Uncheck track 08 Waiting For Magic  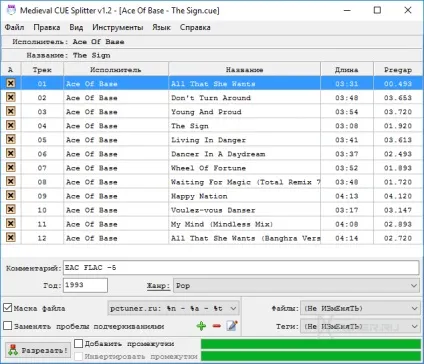point(11,181)
